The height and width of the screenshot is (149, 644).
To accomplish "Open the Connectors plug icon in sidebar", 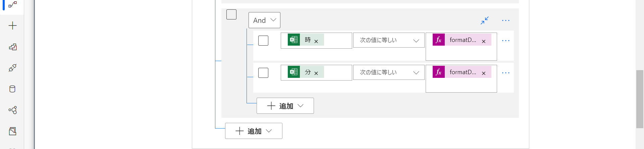I will pyautogui.click(x=12, y=68).
